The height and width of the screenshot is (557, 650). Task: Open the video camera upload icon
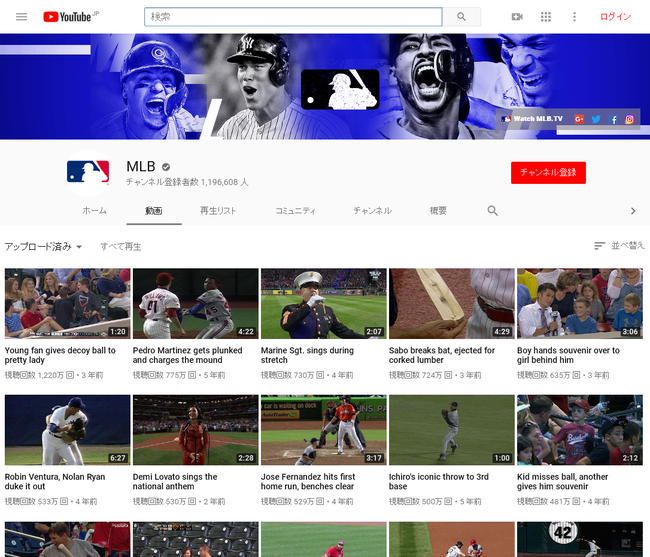[517, 17]
